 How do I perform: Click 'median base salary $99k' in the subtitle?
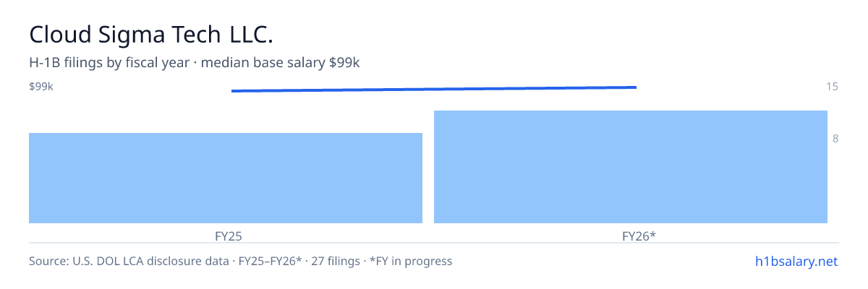click(280, 63)
